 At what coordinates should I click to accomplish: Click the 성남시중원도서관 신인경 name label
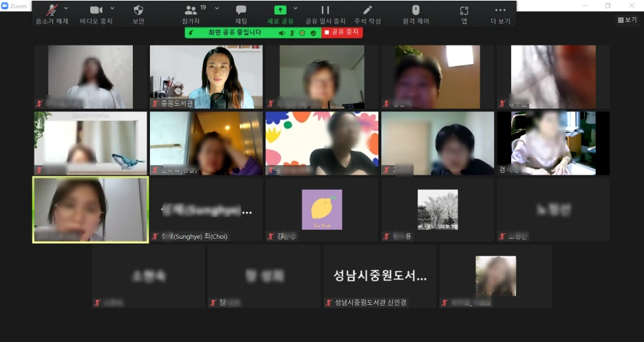(370, 303)
